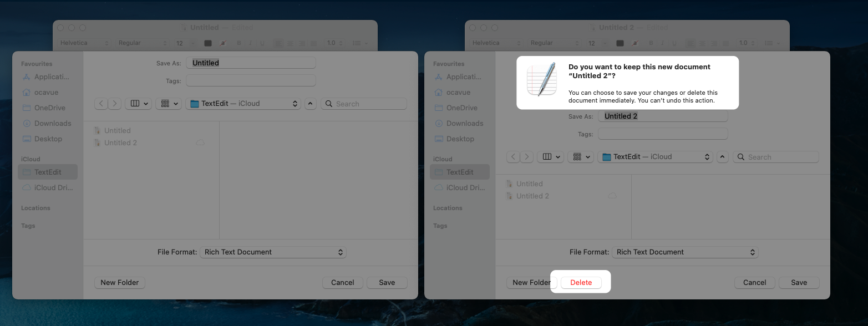Click Cancel in the Untitled dialog

tap(343, 282)
